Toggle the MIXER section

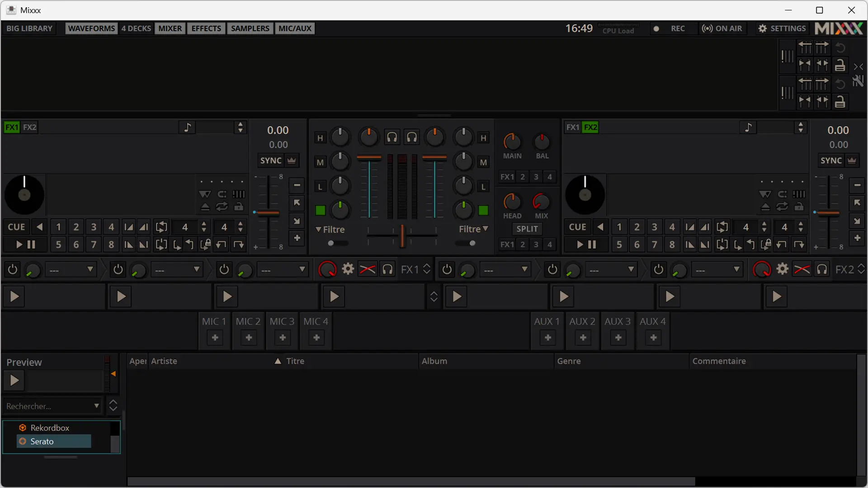(x=170, y=28)
